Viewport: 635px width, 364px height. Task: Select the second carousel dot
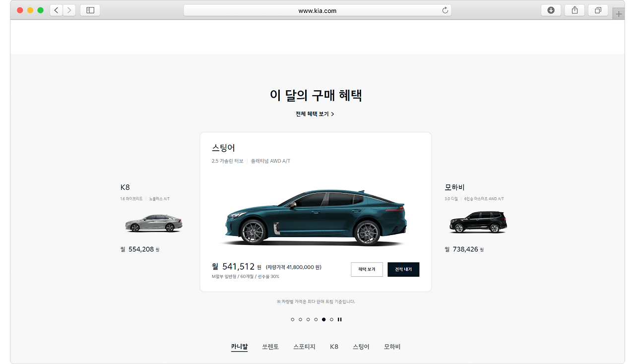(x=301, y=319)
